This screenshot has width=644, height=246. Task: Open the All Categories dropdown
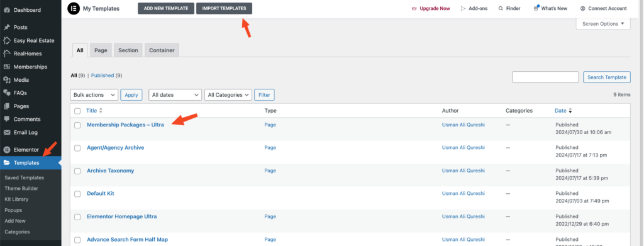[228, 95]
